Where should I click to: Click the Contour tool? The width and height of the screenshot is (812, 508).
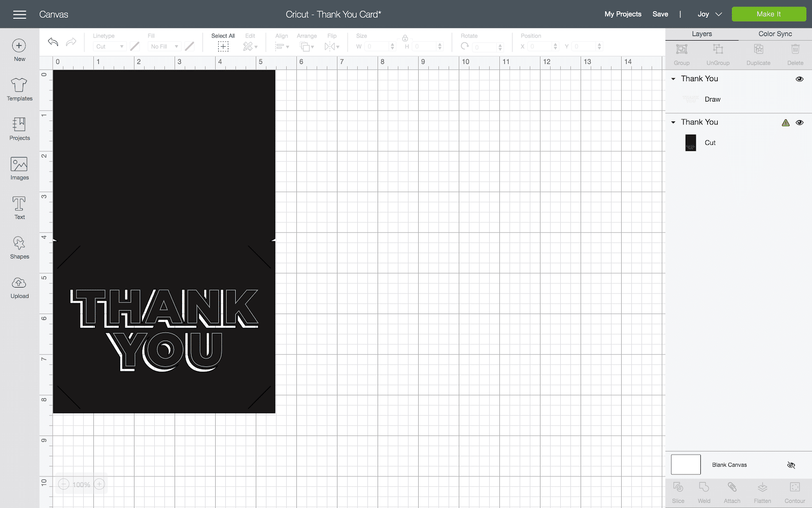(795, 487)
